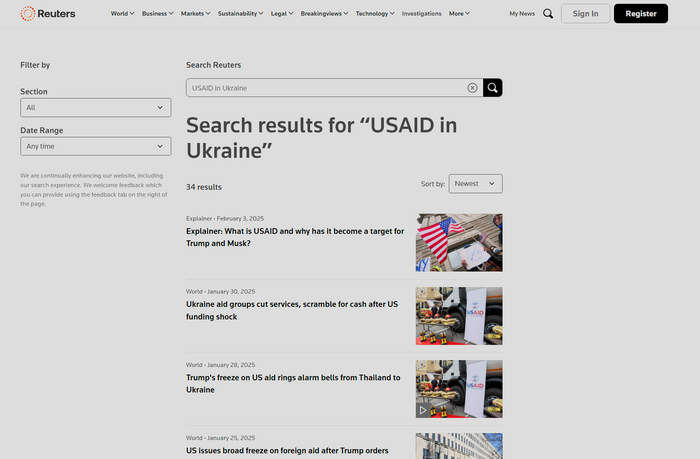The image size is (700, 459).
Task: Click the Register button
Action: point(641,14)
